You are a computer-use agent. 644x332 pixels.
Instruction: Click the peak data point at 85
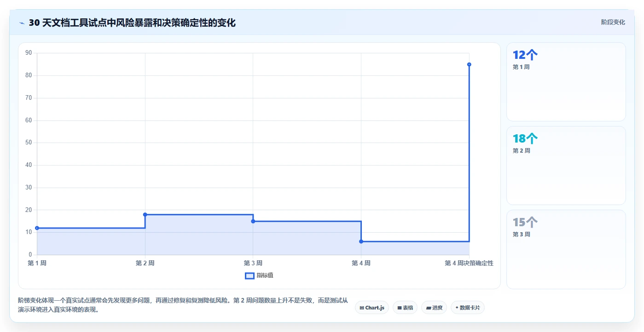pyautogui.click(x=469, y=64)
